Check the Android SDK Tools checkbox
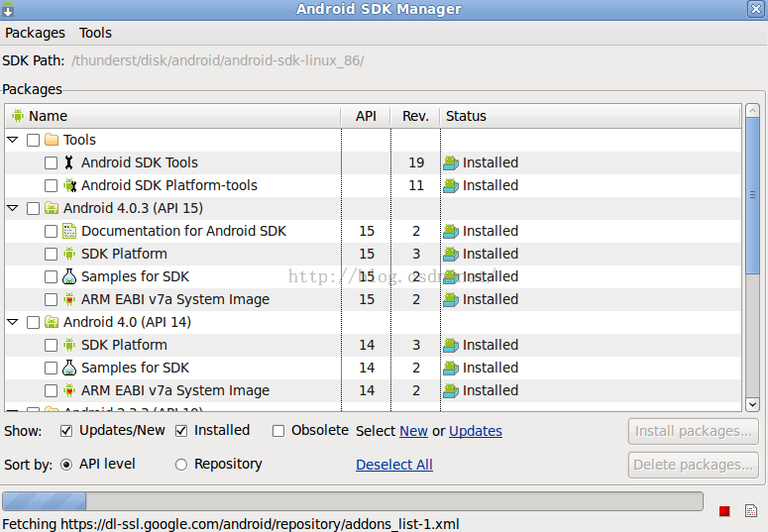Image resolution: width=768 pixels, height=532 pixels. (51, 162)
